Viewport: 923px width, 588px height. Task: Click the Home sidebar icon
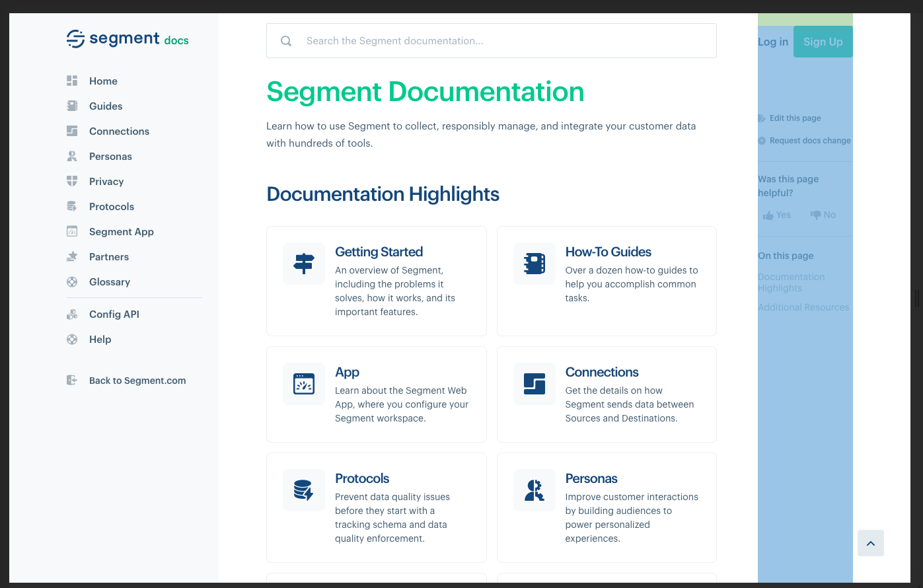point(72,81)
